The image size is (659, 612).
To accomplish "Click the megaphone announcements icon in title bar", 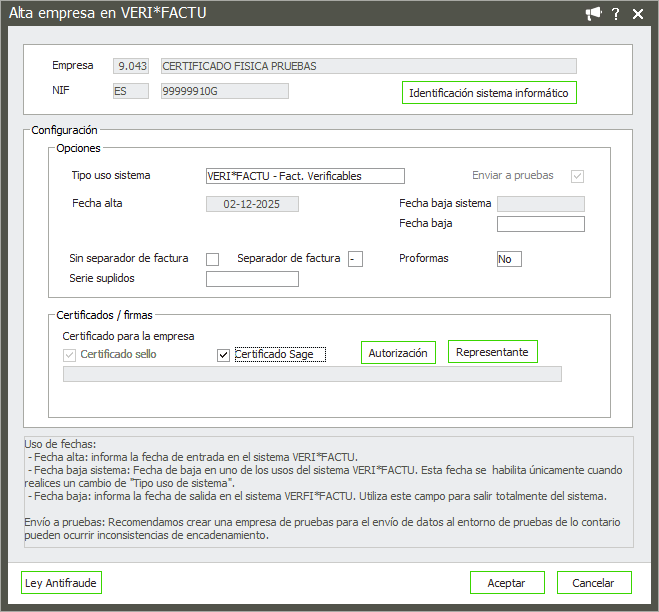I will [594, 13].
